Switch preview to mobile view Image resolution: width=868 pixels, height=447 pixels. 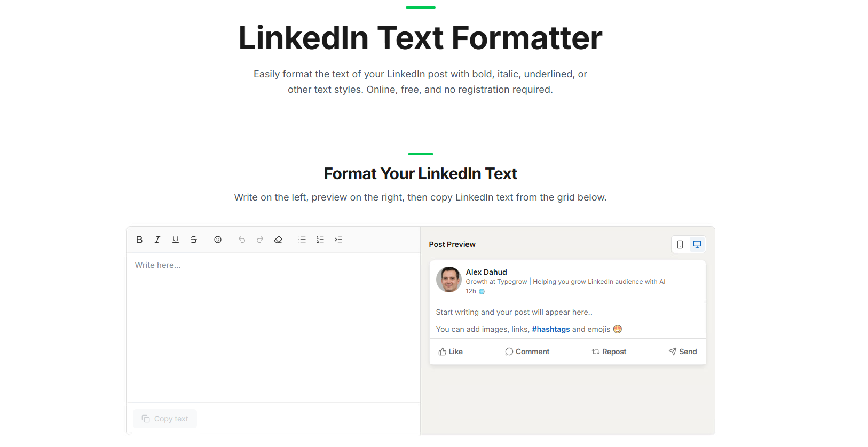point(680,244)
